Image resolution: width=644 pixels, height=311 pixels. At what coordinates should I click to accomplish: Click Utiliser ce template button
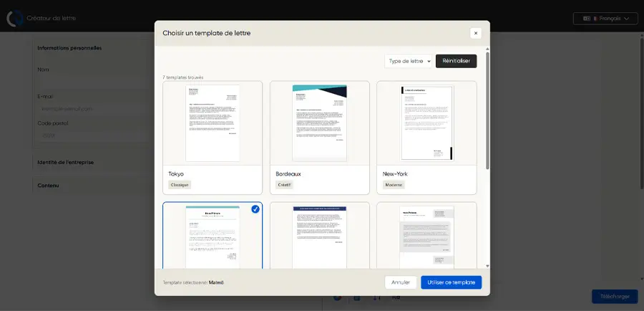[451, 282]
